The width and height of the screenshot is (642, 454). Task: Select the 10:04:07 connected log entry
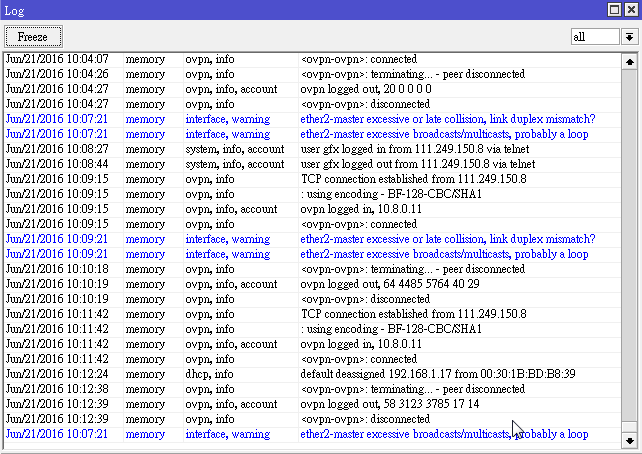313,59
